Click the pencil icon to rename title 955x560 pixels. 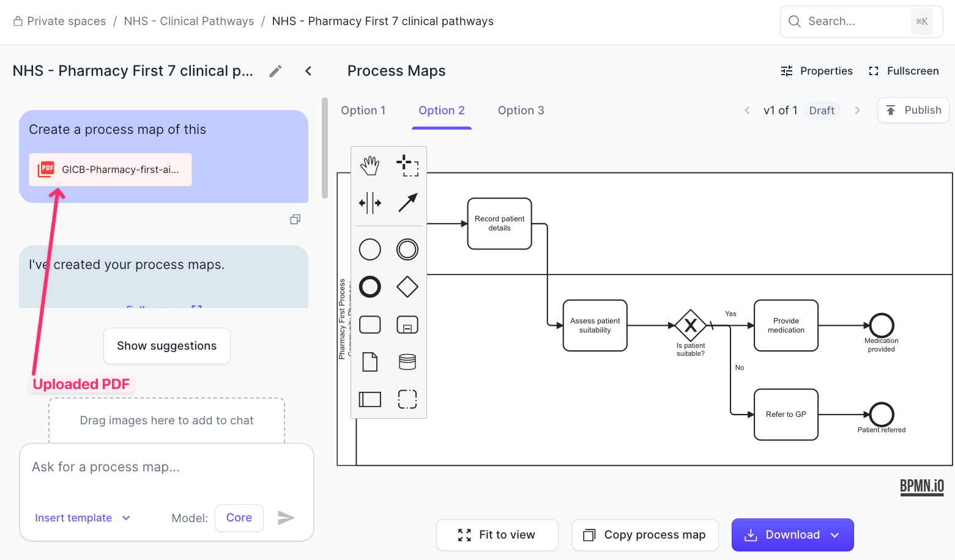click(275, 72)
